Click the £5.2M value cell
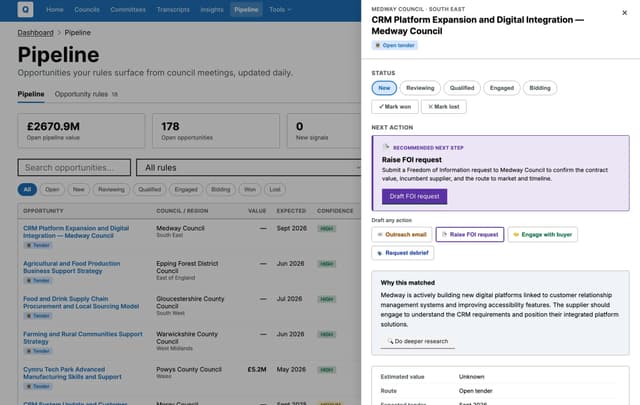640x405 pixels. [x=257, y=369]
